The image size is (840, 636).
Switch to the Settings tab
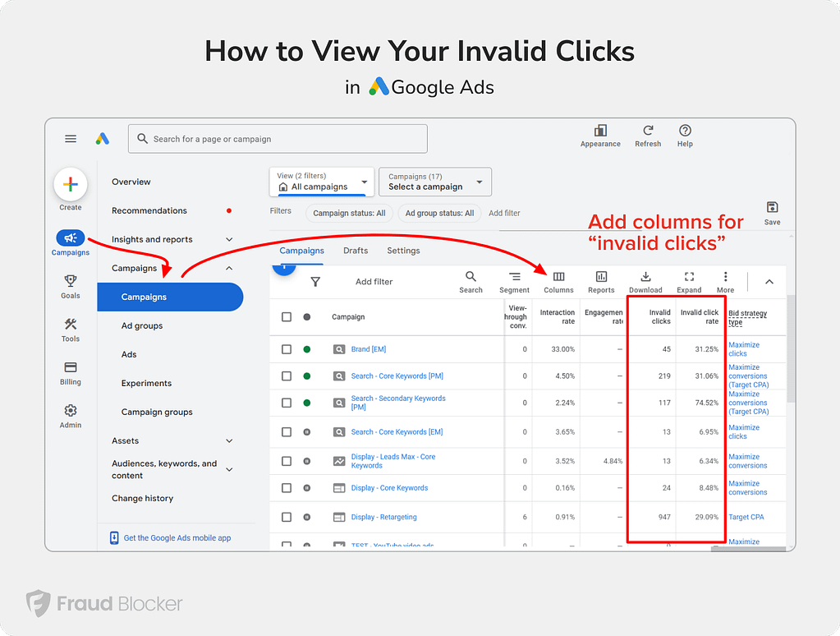point(403,251)
